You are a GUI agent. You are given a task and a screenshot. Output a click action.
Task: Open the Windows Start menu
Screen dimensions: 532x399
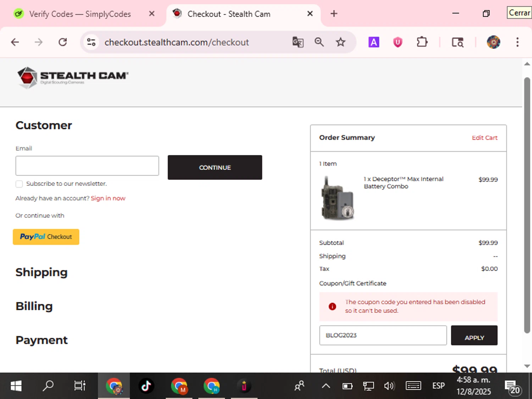pos(16,386)
